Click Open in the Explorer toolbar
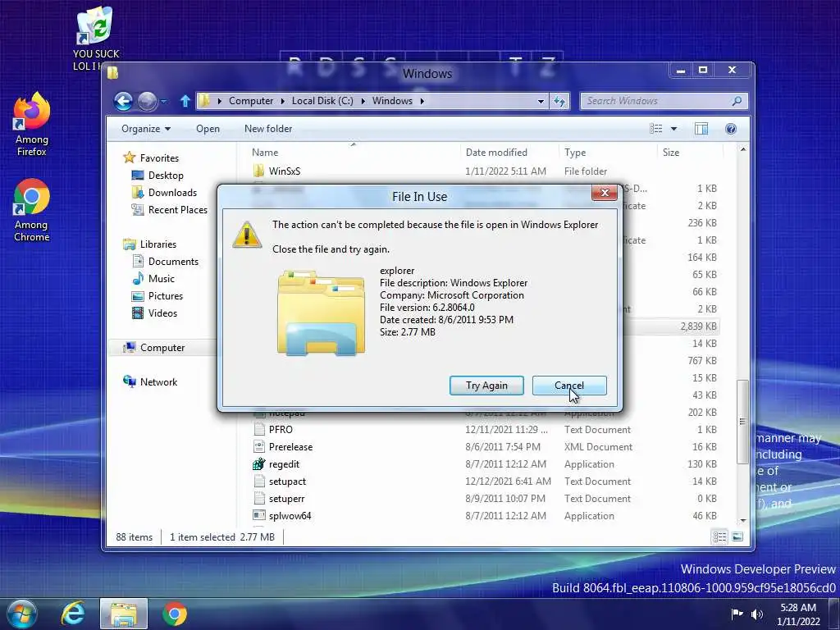This screenshot has height=630, width=840. click(x=208, y=129)
